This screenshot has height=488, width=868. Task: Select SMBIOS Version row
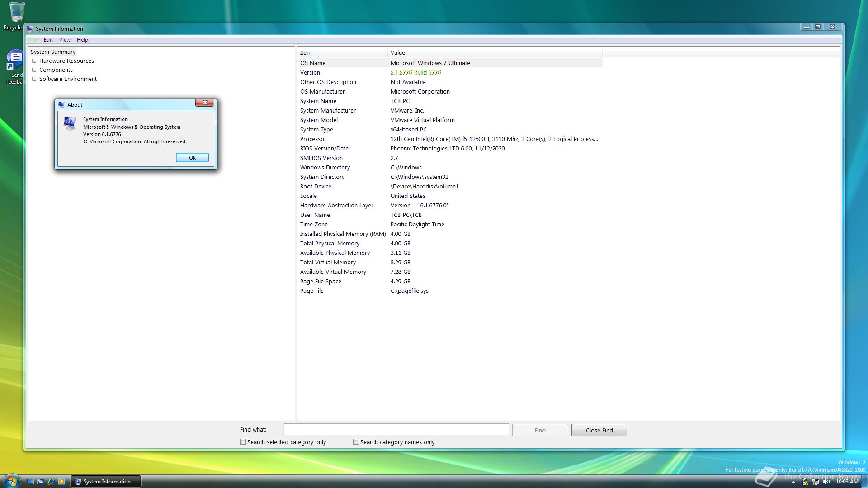pyautogui.click(x=450, y=158)
